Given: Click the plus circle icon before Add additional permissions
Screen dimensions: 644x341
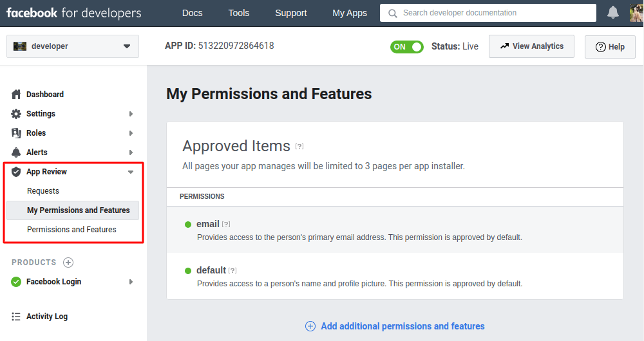Looking at the screenshot, I should pyautogui.click(x=310, y=326).
